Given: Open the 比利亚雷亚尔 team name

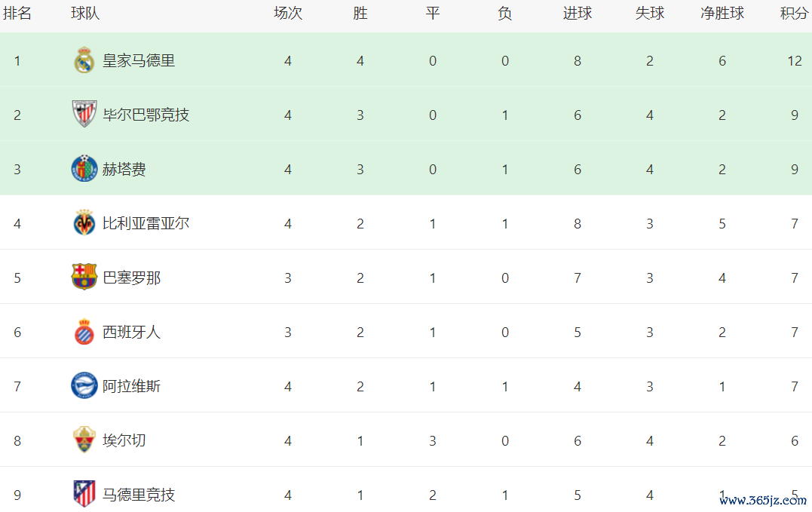Looking at the screenshot, I should (x=146, y=223).
